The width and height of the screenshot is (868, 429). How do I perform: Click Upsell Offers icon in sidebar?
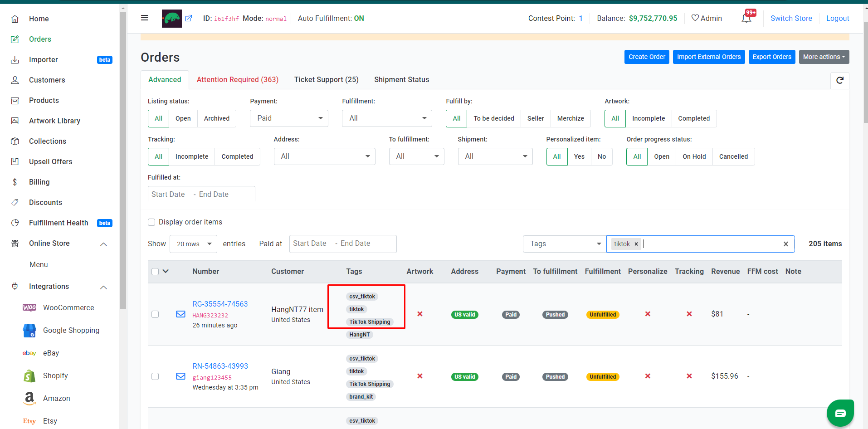[x=15, y=161]
